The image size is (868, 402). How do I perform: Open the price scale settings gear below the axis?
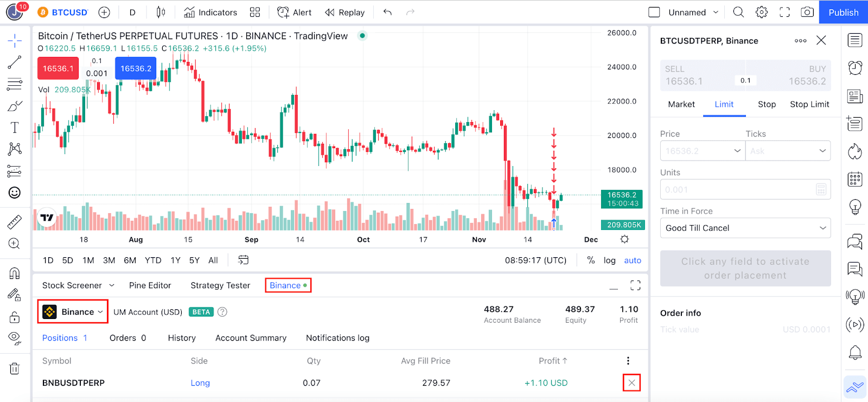624,239
